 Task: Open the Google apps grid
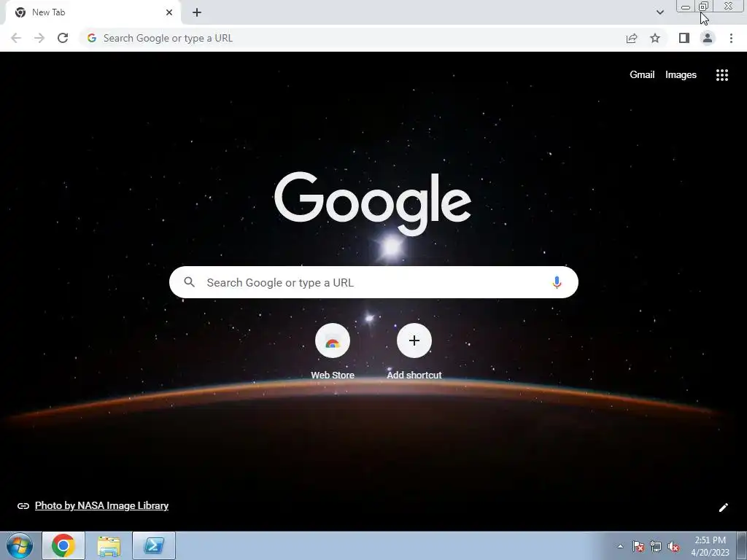pyautogui.click(x=721, y=75)
